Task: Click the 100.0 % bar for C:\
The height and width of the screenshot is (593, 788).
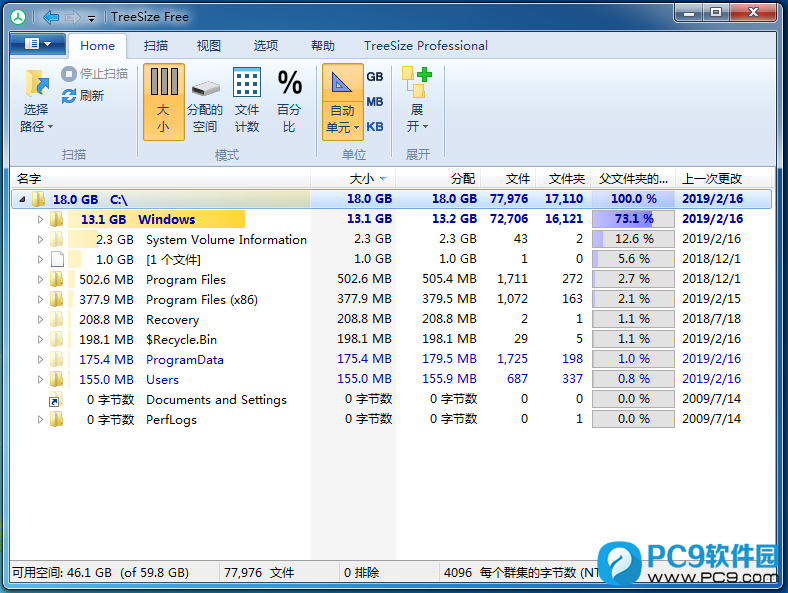Action: [x=633, y=199]
